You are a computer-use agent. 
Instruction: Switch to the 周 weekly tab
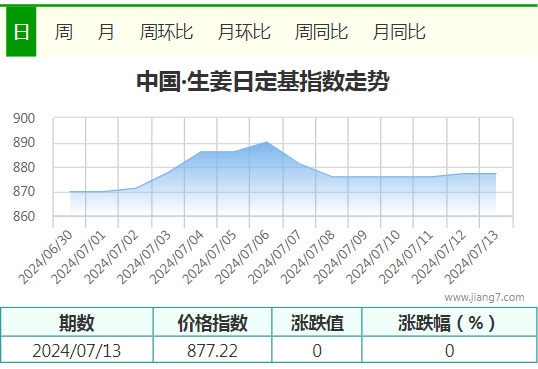[x=64, y=32]
